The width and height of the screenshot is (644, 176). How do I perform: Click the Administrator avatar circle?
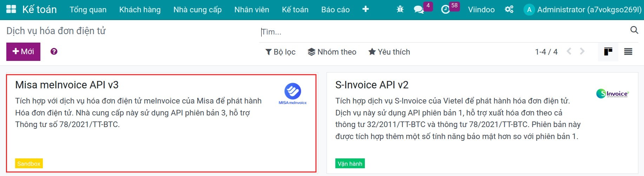(529, 10)
